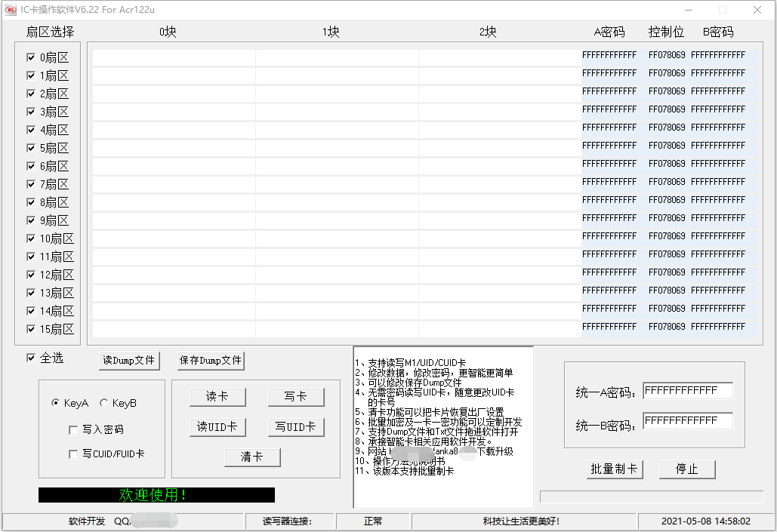
Task: Click the date-time in status bar
Action: (x=705, y=521)
